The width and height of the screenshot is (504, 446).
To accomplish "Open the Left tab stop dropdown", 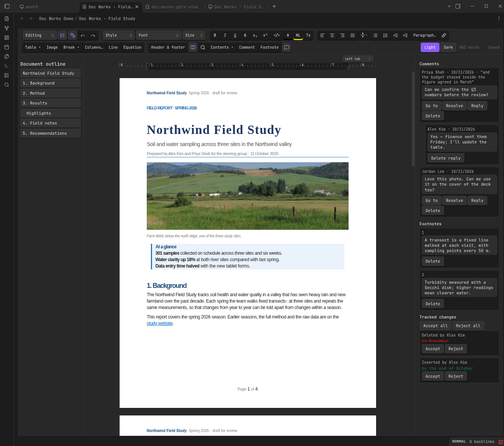I will tap(358, 59).
